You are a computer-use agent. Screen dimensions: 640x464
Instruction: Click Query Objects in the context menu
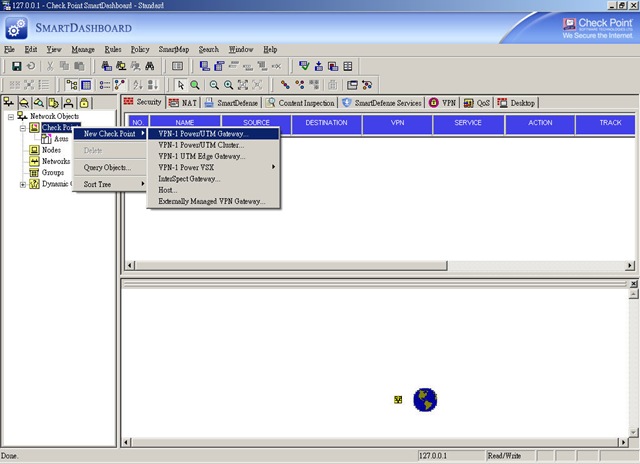click(107, 167)
